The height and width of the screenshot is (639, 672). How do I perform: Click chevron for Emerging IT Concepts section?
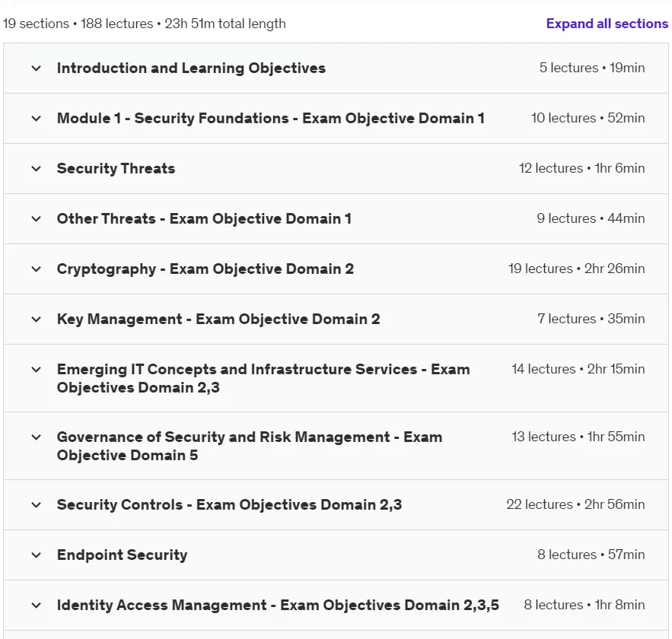tap(37, 369)
